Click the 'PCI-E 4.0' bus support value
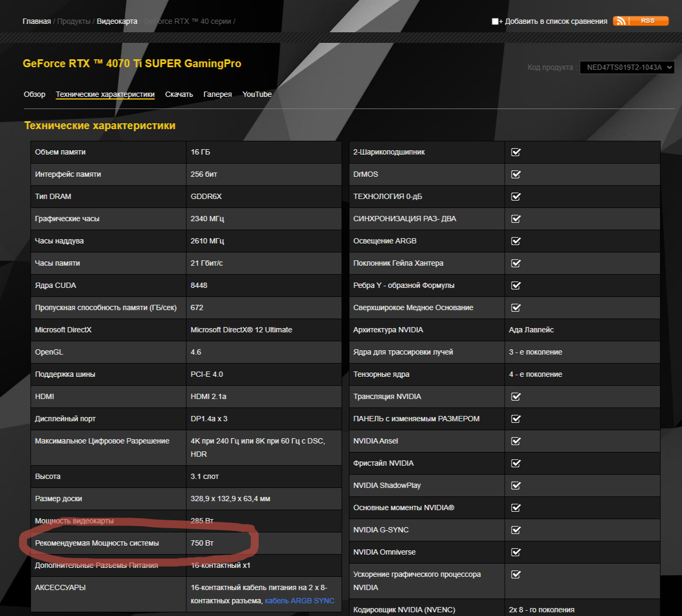Image resolution: width=682 pixels, height=616 pixels. [x=207, y=374]
